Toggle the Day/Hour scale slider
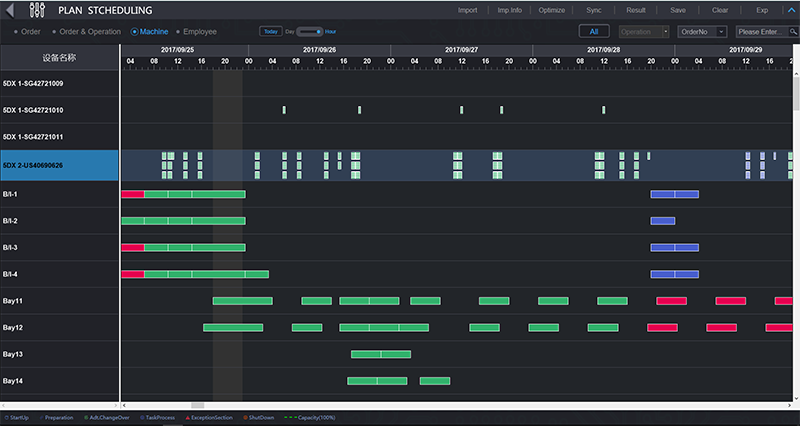The image size is (800, 426). point(310,32)
